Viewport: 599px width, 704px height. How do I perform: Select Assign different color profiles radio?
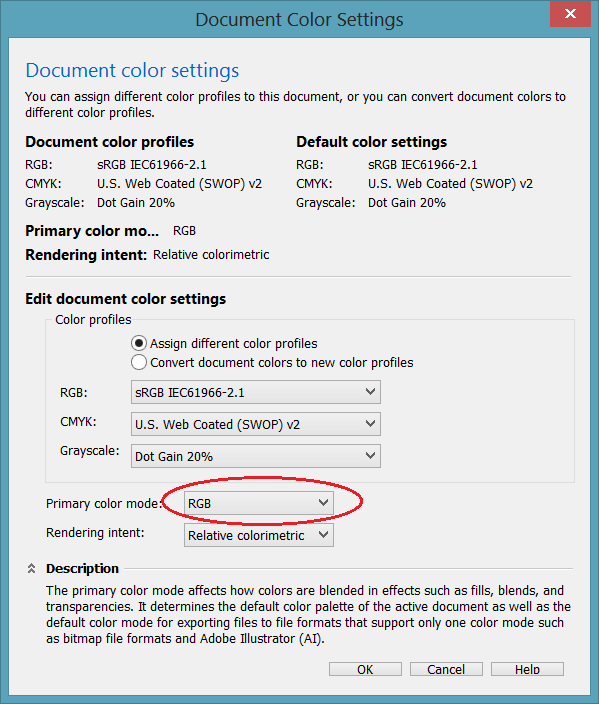139,343
